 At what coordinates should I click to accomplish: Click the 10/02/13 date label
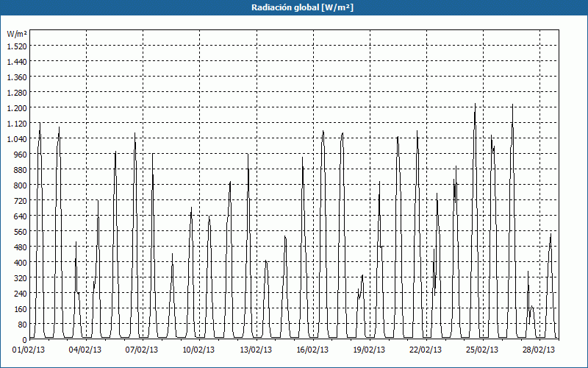198,350
